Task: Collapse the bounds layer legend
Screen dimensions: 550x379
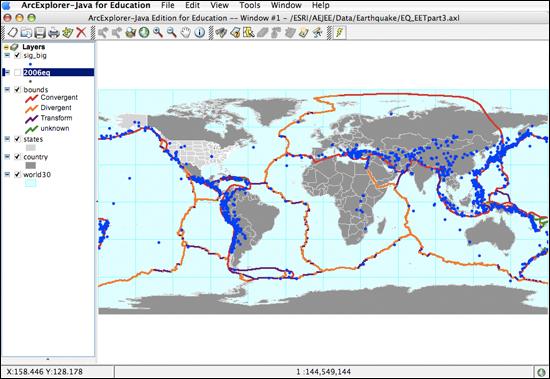Action: pos(7,90)
